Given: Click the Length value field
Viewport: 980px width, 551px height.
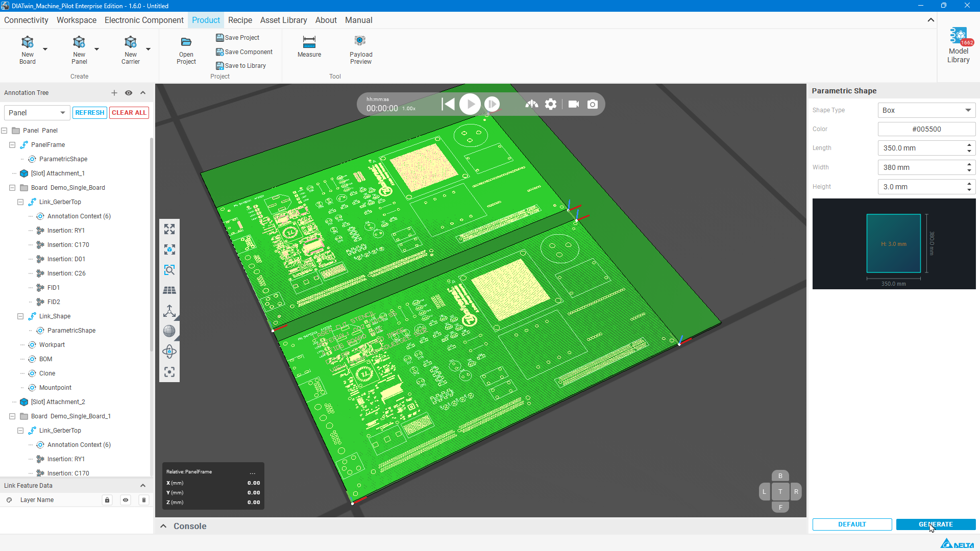Looking at the screenshot, I should click(926, 148).
